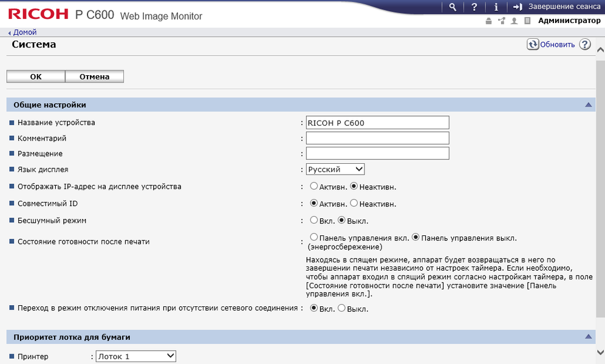Discard changes with the Отмена button
Screen dimensions: 605x364
[95, 76]
